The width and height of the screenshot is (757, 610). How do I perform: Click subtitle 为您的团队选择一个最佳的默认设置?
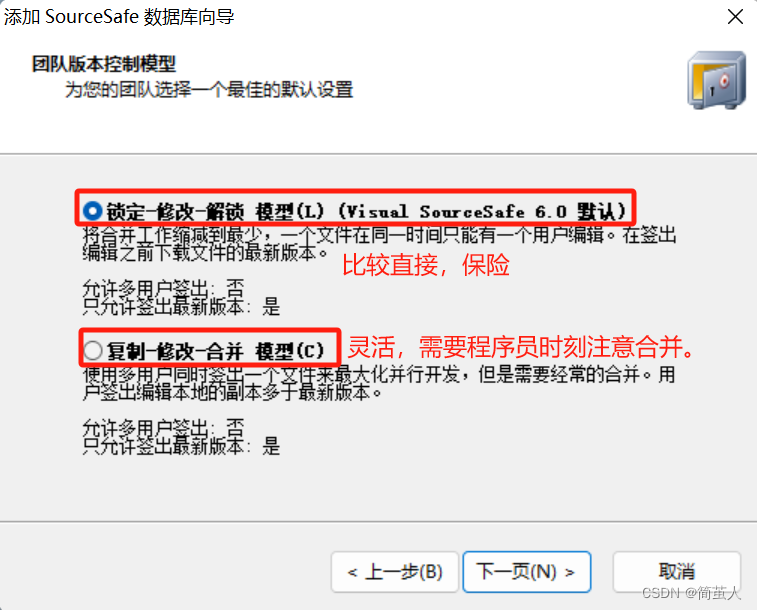point(209,90)
